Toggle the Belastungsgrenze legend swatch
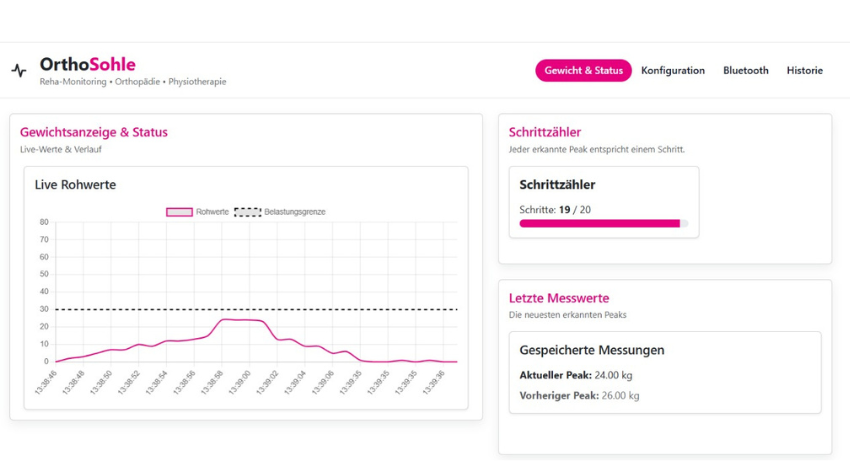The width and height of the screenshot is (850, 475). click(x=247, y=212)
